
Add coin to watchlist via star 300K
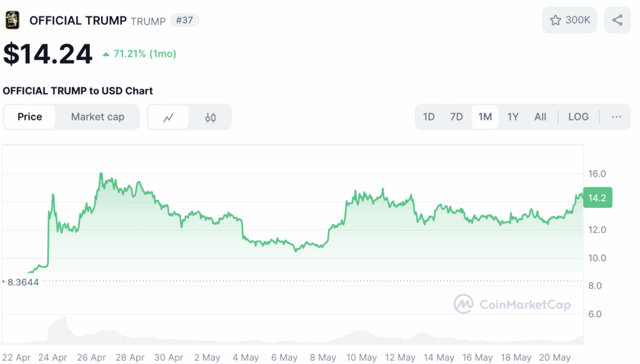569,20
